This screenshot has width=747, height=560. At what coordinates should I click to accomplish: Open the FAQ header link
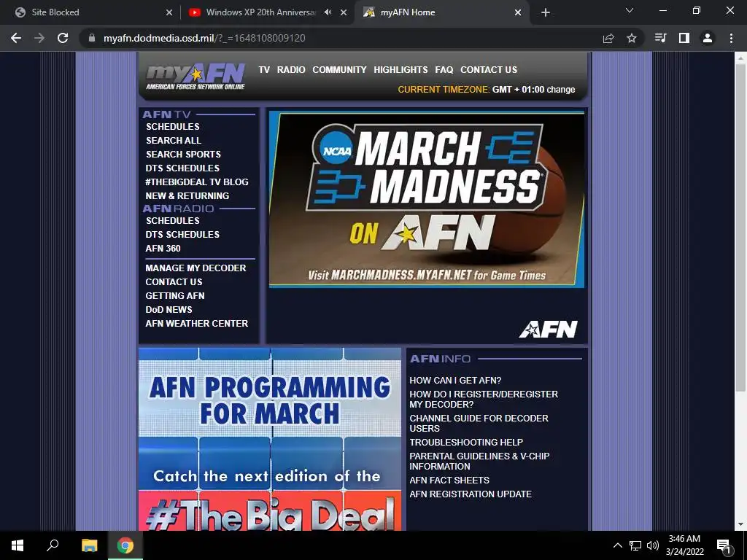click(444, 69)
